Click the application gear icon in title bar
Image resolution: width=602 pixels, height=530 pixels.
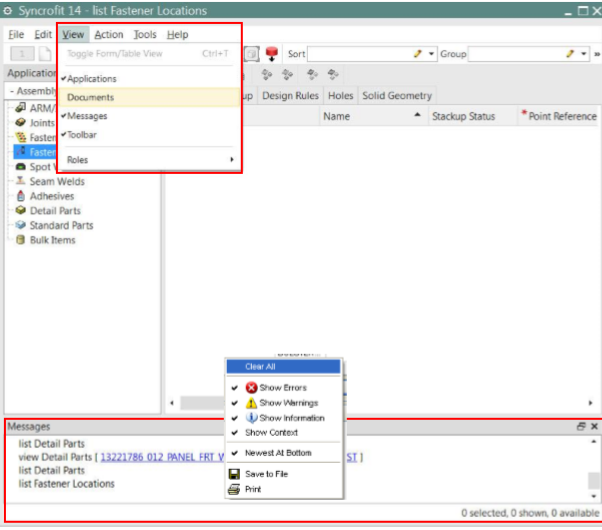coord(7,11)
